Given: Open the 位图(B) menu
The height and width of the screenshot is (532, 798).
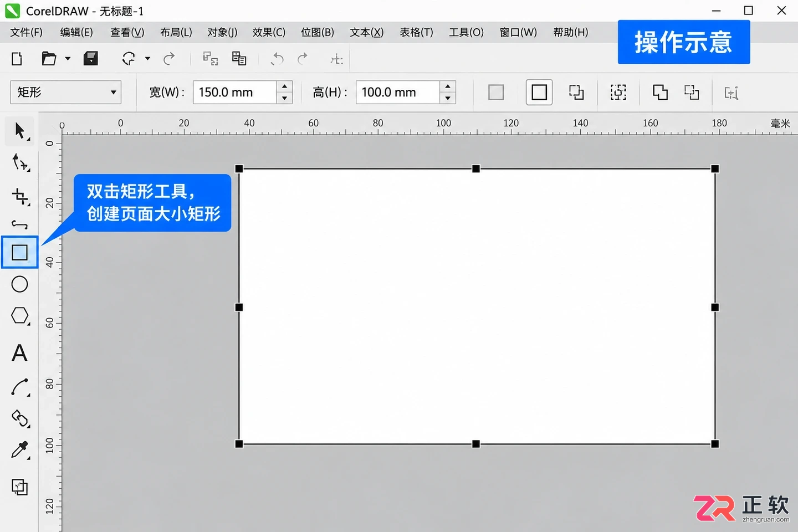Looking at the screenshot, I should coord(318,32).
